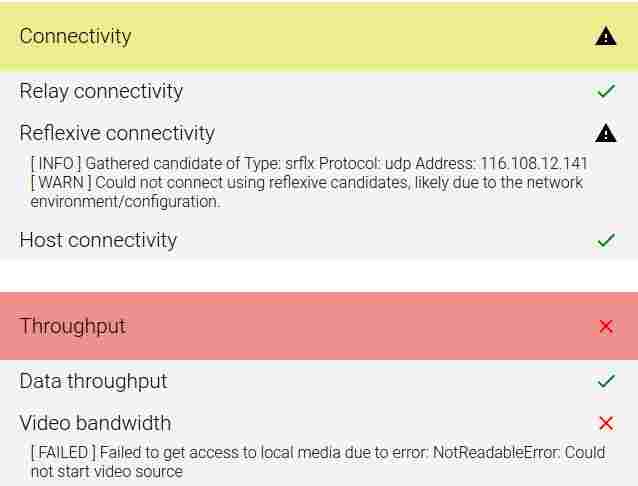Click the WARN reflexive candidates log message
The width and height of the screenshot is (638, 486).
pos(307,192)
